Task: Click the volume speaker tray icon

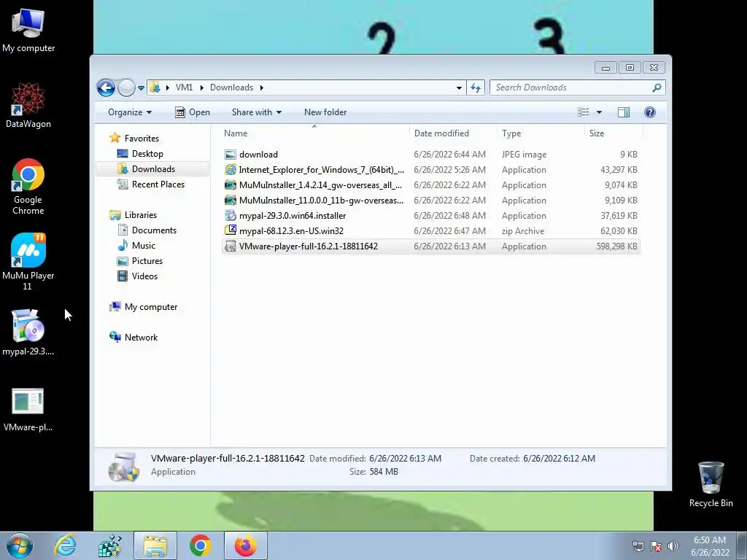Action: [673, 546]
